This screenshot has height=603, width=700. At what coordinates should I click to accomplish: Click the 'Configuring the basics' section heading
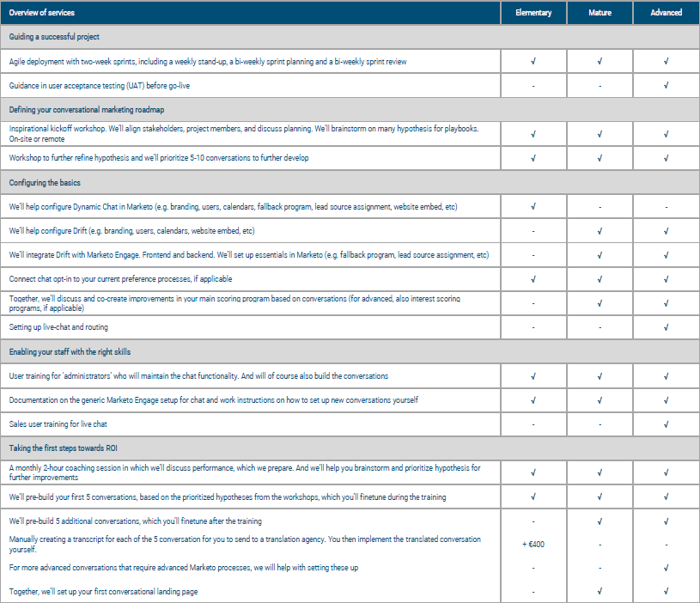tap(47, 183)
